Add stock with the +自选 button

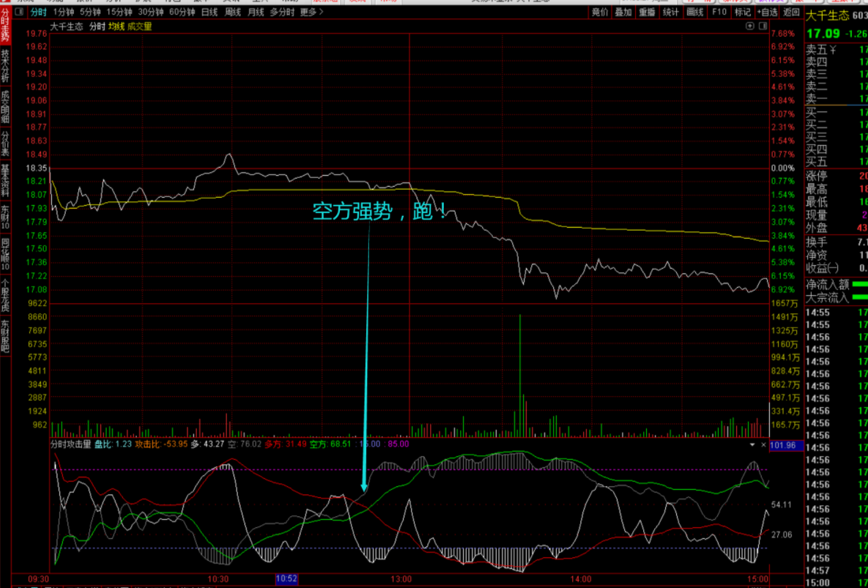pos(766,12)
